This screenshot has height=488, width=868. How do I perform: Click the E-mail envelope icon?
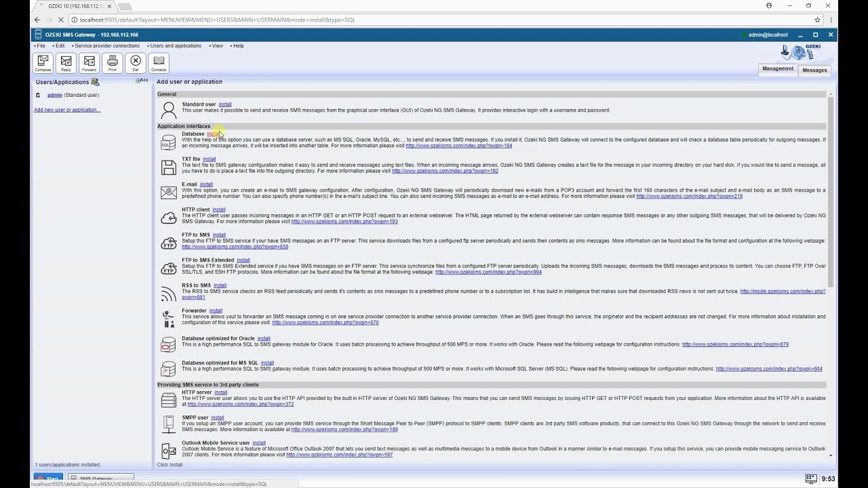168,192
